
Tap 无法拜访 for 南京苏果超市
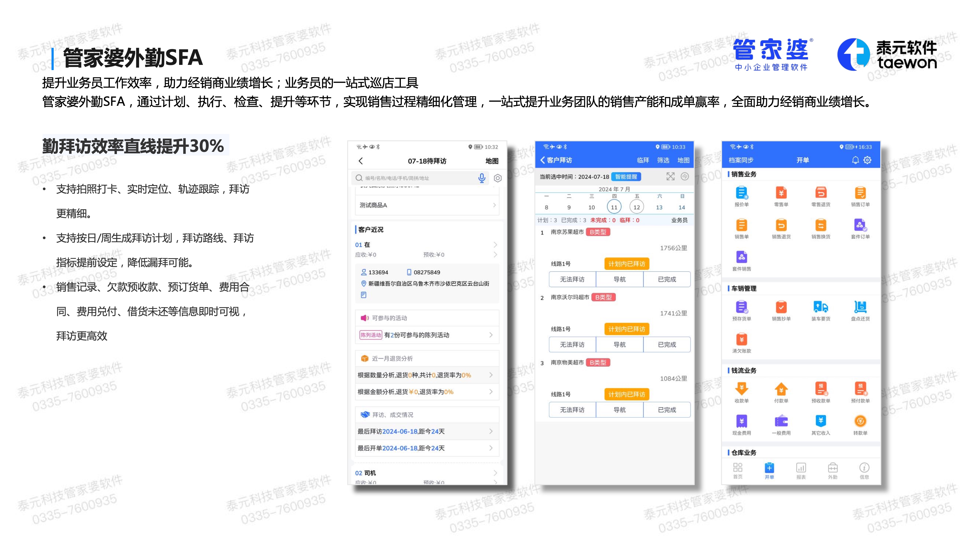coord(572,279)
